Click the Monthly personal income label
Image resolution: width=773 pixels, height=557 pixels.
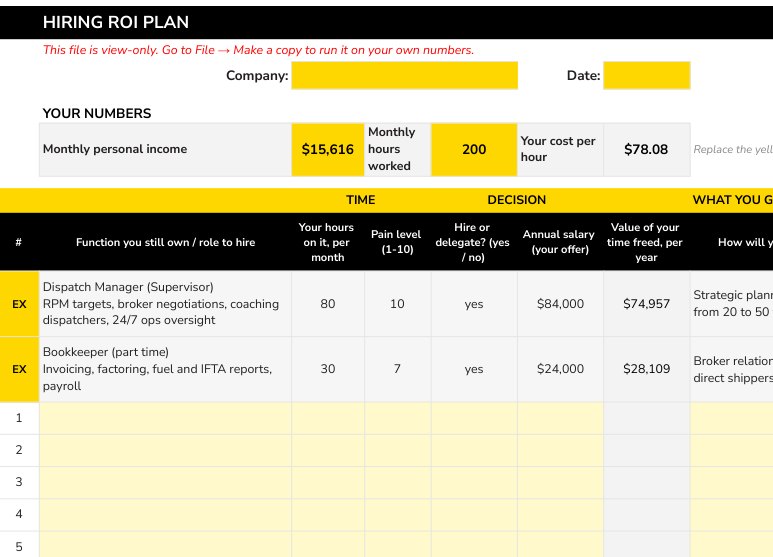point(115,149)
